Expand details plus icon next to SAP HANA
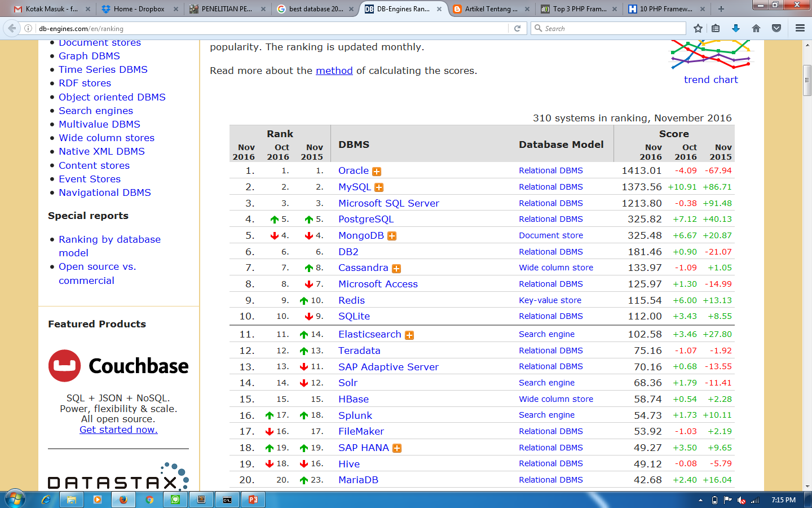Image resolution: width=812 pixels, height=508 pixels. click(x=397, y=448)
